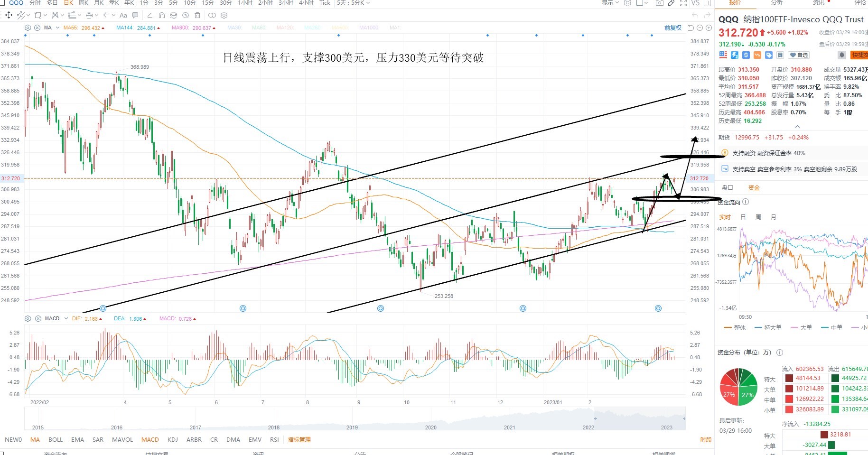The width and height of the screenshot is (868, 455).
Task: Switch to 周K weekly chart
Action: (x=84, y=3)
